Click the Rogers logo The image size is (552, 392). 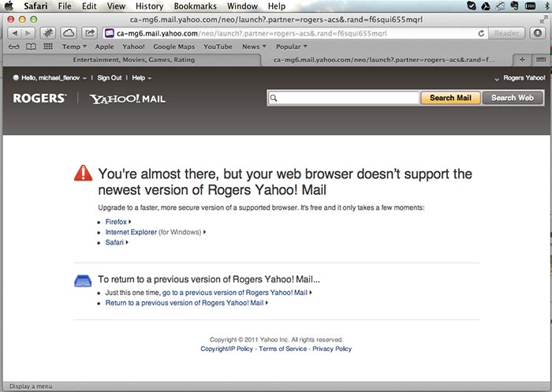[x=39, y=99]
